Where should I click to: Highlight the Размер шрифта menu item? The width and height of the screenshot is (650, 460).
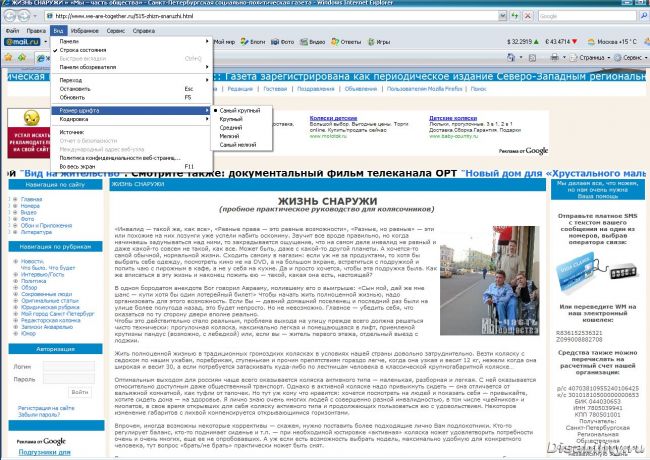point(132,111)
